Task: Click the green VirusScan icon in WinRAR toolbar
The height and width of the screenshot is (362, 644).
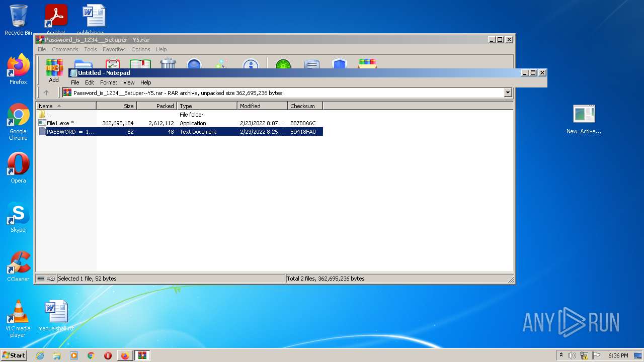Action: pos(283,64)
